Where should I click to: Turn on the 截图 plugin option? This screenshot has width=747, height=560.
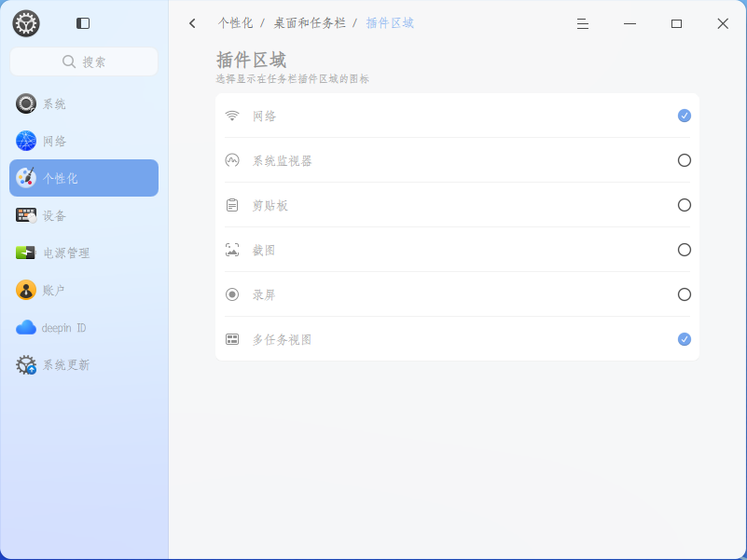coord(685,250)
